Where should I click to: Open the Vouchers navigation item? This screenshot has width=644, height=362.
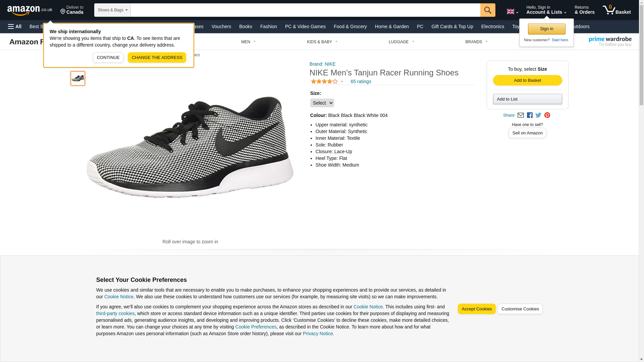click(221, 26)
